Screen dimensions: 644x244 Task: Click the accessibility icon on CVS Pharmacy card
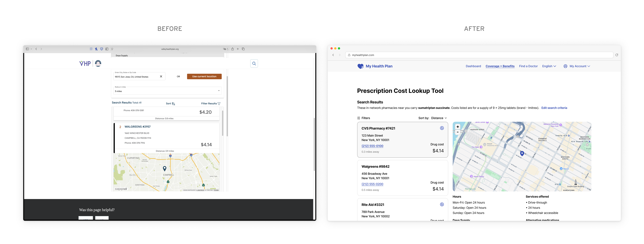click(x=442, y=128)
